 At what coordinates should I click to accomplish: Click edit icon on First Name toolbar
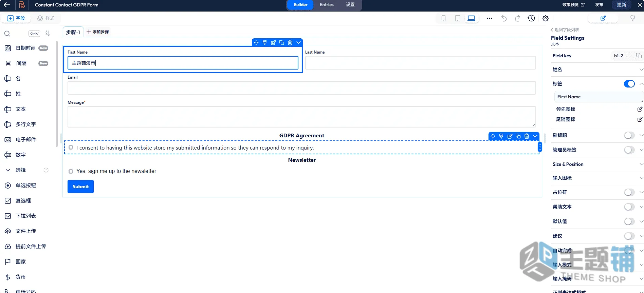273,43
